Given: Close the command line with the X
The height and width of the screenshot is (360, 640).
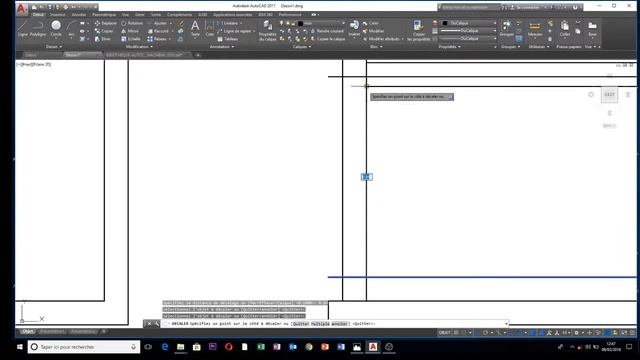Looking at the screenshot, I should pyautogui.click(x=149, y=324).
